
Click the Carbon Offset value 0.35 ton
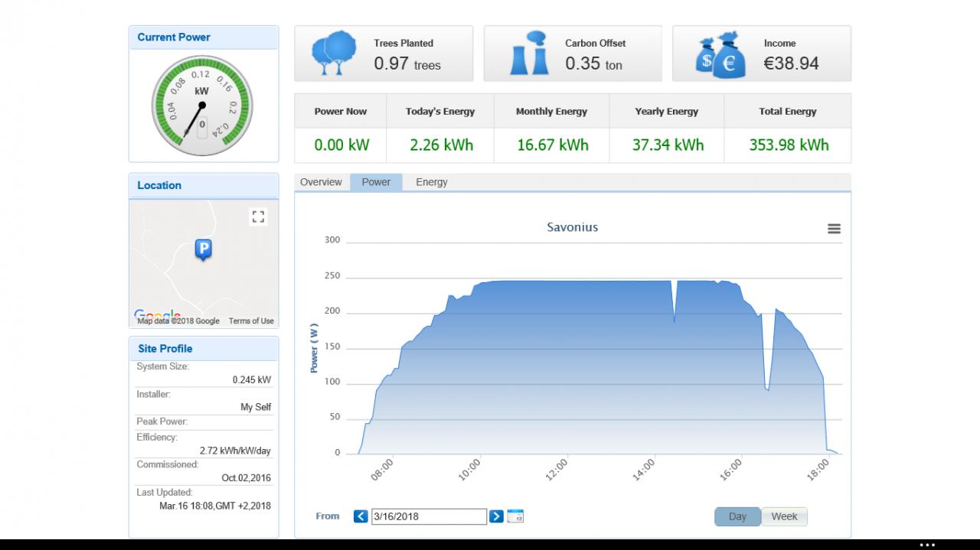click(593, 64)
